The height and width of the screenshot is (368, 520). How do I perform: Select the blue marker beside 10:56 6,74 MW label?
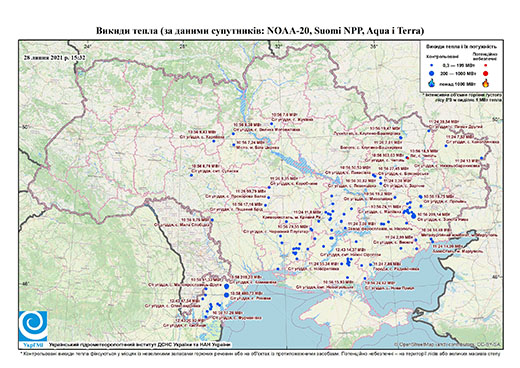pos(191,175)
